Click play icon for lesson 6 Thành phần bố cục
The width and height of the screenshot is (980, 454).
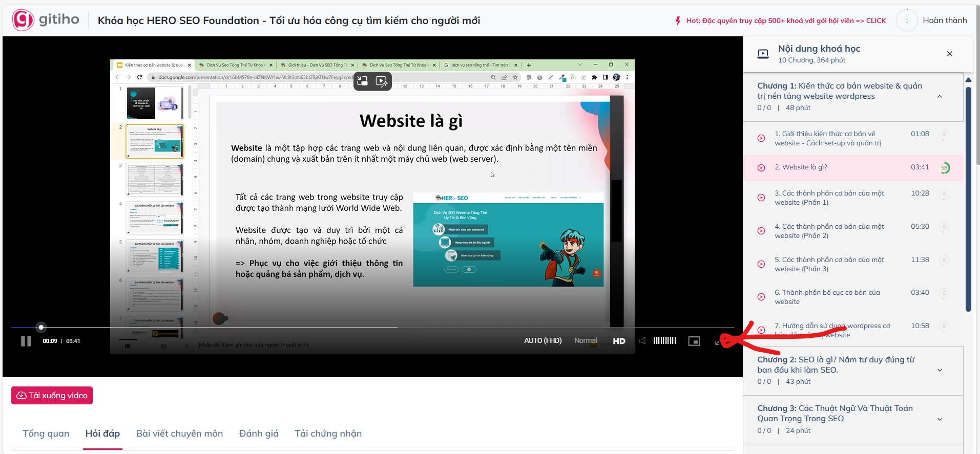pos(761,297)
